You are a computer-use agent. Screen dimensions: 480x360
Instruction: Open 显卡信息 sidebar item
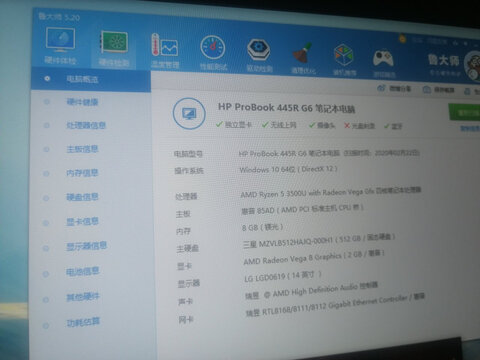[82, 221]
